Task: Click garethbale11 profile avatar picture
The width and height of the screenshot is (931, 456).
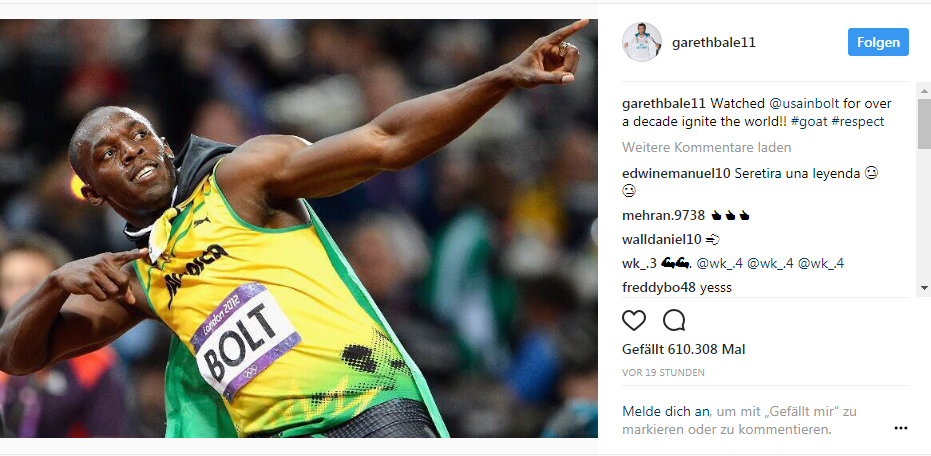Action: 642,42
